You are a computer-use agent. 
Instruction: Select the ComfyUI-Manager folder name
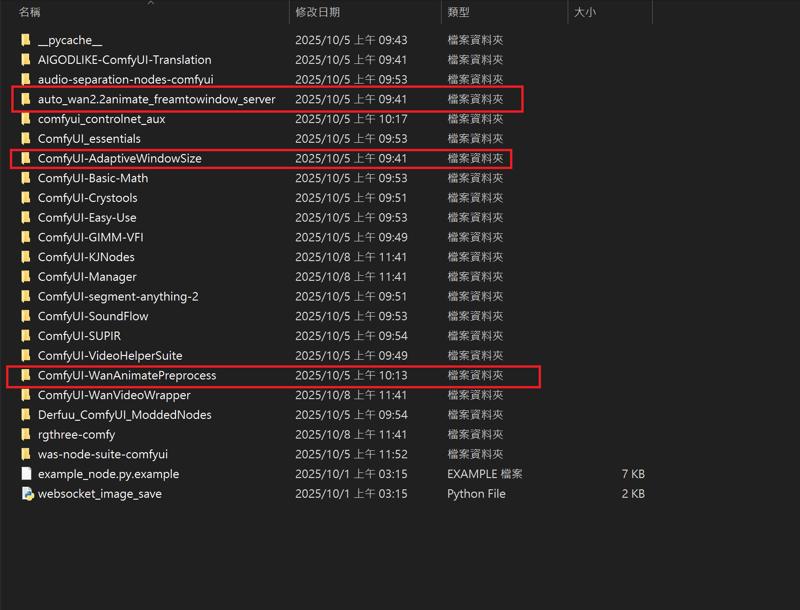(x=87, y=277)
